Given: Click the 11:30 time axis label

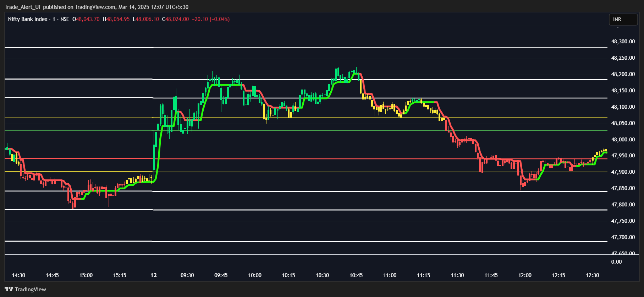Looking at the screenshot, I should point(457,275).
